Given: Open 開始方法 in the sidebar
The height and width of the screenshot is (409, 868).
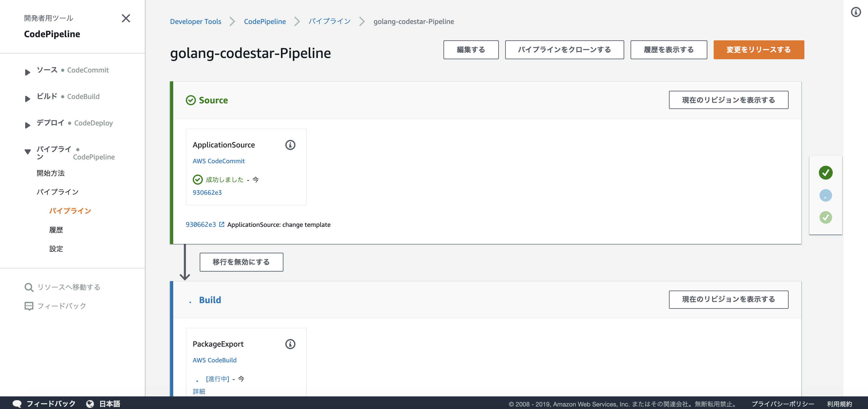Looking at the screenshot, I should coord(50,173).
